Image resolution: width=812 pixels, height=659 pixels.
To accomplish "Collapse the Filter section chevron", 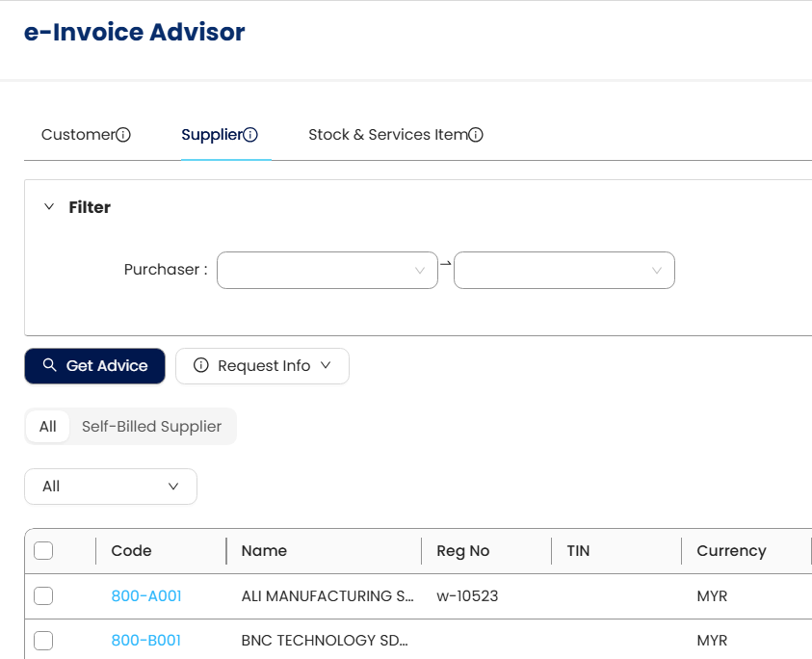I will [x=49, y=207].
